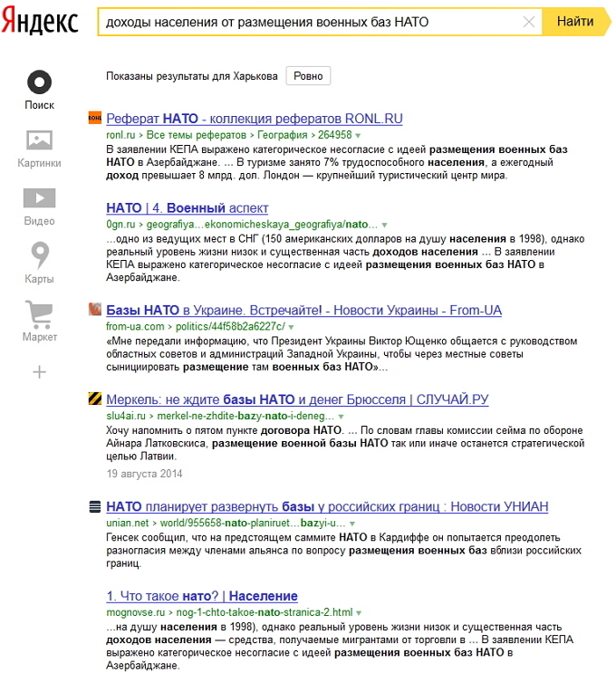Expand dropdown arrow next to mognovse.ru URL
This screenshot has height=673, width=616.
coord(359,613)
